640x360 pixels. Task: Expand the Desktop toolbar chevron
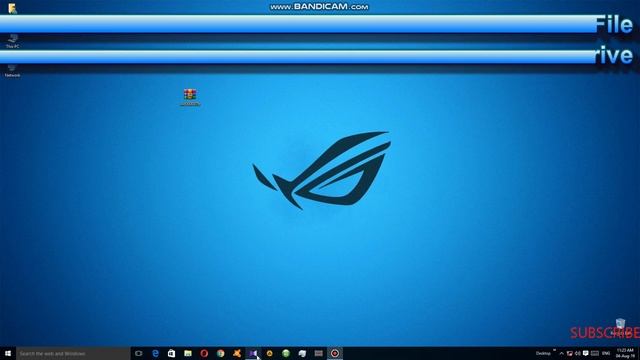coord(554,351)
